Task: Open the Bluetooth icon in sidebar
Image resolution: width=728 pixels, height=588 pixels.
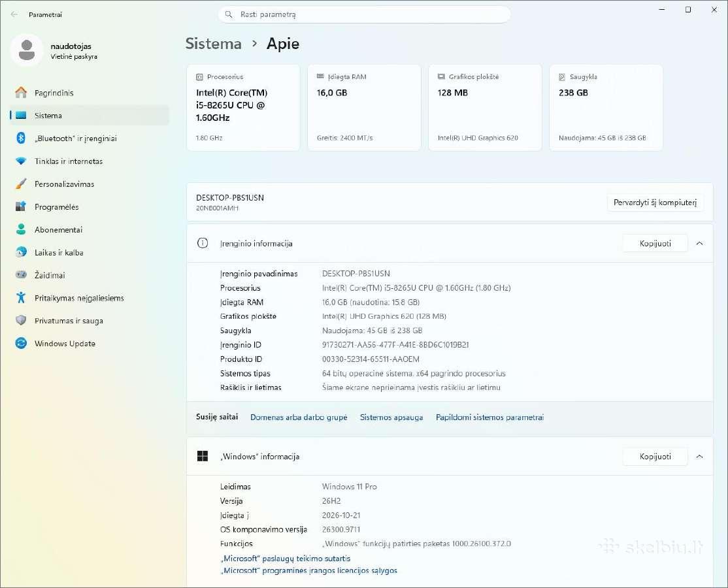Action: (x=21, y=138)
